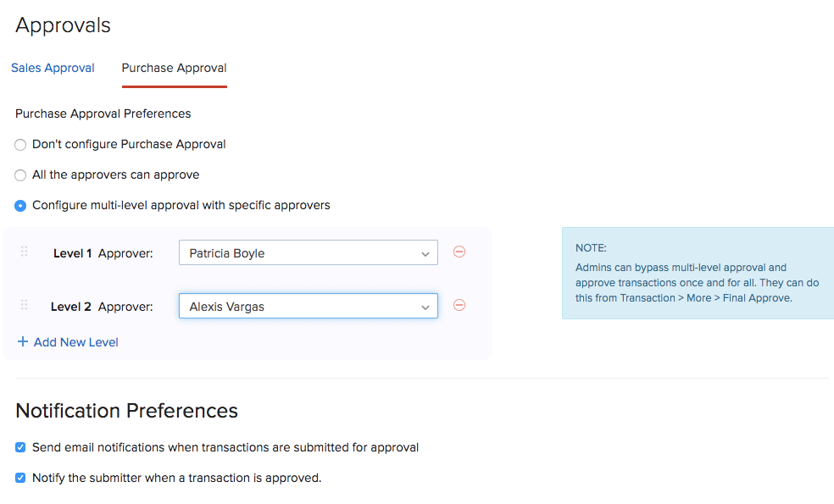
Task: Click inside the Level 2 Approver field
Action: pos(288,305)
